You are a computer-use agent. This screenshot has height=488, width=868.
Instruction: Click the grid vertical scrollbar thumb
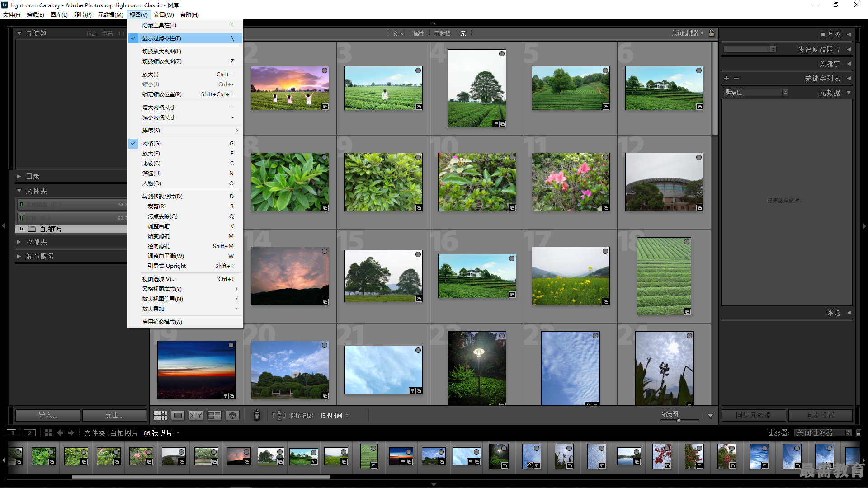(715, 88)
